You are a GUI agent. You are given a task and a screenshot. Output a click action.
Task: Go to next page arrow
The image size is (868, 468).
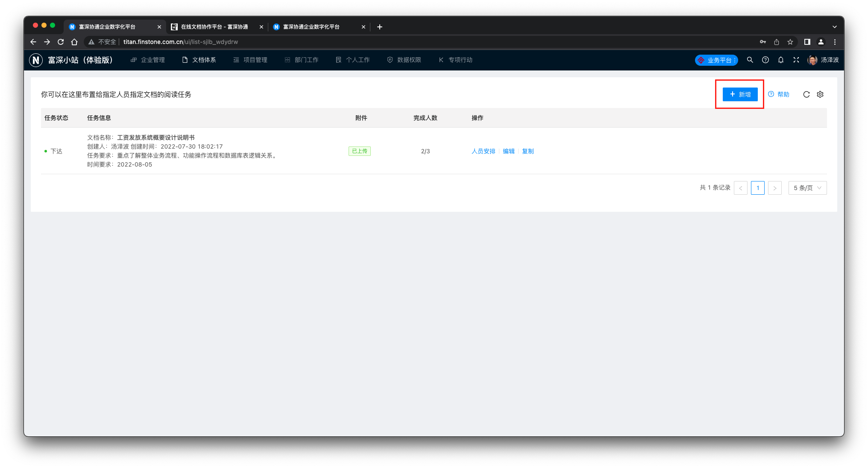coord(775,188)
